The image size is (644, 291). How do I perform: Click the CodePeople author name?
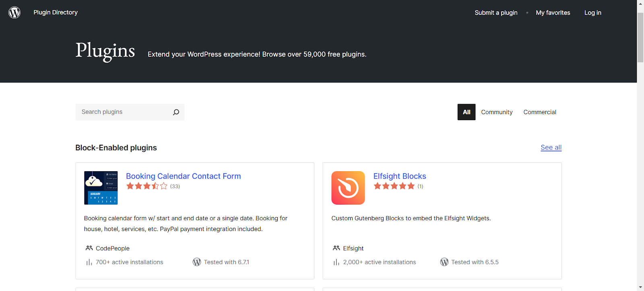(x=113, y=248)
